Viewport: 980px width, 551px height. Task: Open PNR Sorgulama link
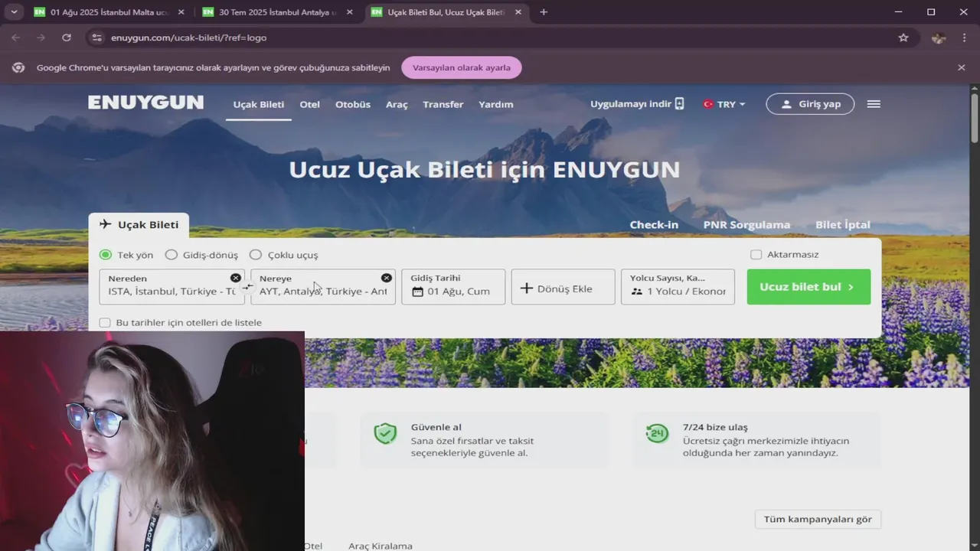[x=746, y=224]
